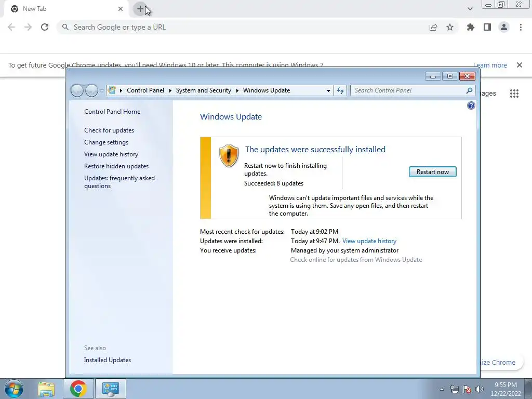Open Chrome extensions puzzle icon
The height and width of the screenshot is (399, 532).
471,27
